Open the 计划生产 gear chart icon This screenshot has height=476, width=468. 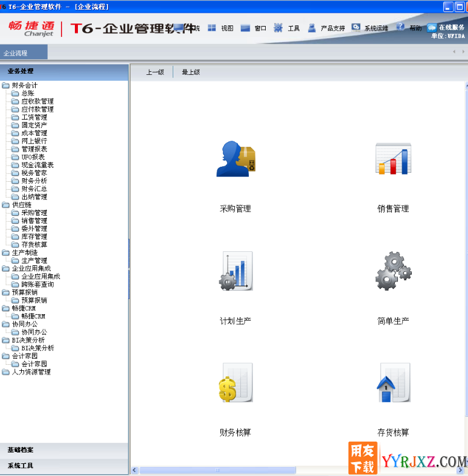(236, 271)
